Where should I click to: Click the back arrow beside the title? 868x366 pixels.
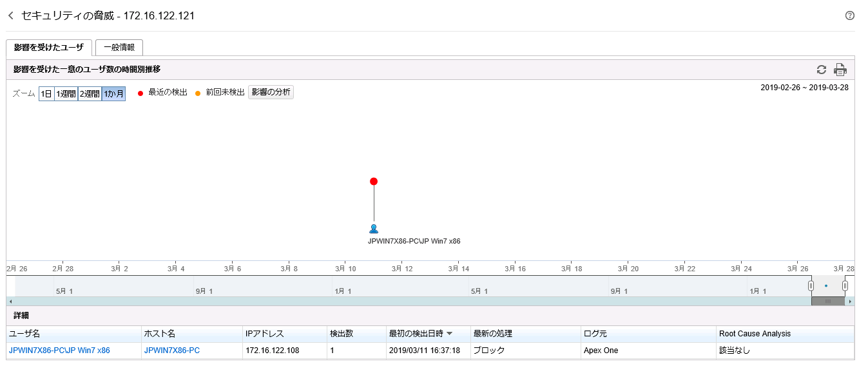point(10,15)
